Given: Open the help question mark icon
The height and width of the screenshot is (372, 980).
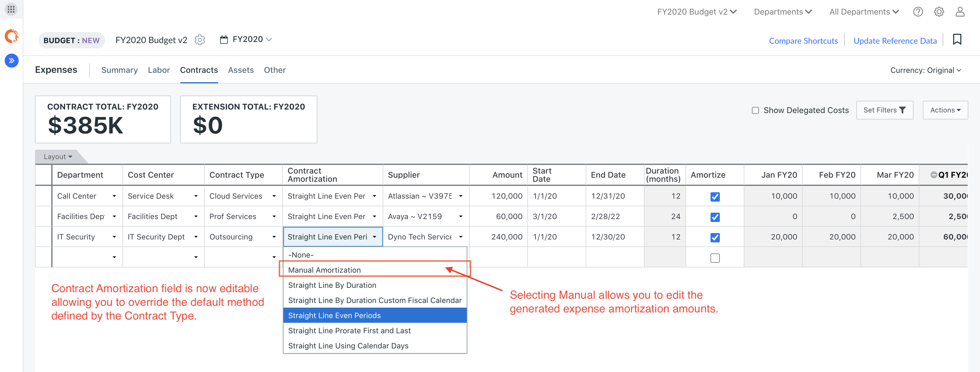Looking at the screenshot, I should [x=918, y=12].
